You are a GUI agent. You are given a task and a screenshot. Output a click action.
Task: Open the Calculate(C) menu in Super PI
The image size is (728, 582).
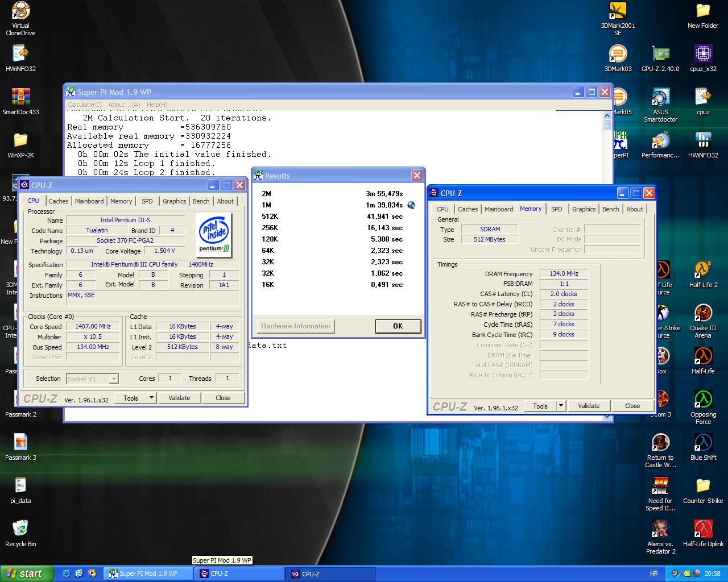85,105
